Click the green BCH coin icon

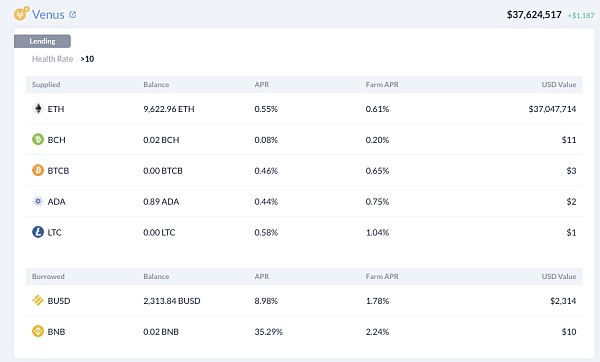tap(38, 139)
